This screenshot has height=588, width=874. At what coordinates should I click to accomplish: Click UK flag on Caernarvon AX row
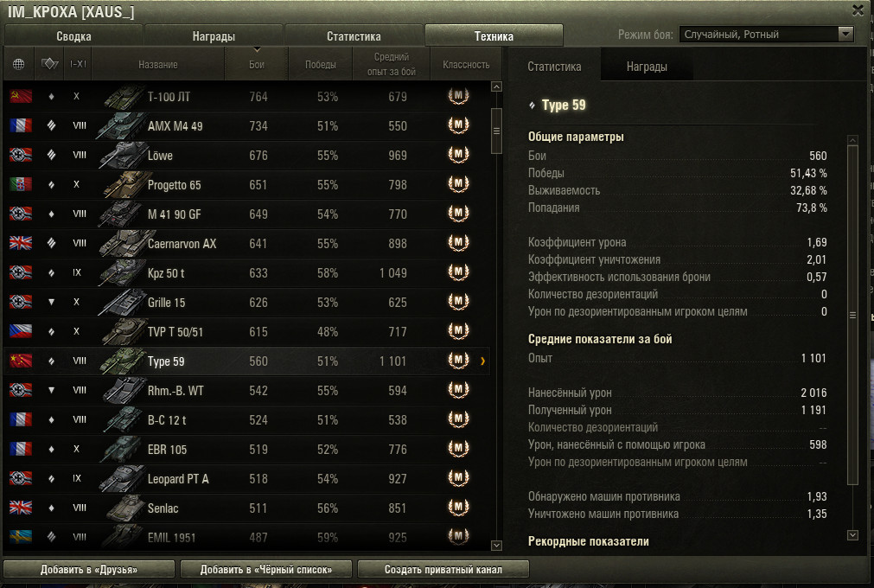point(21,243)
